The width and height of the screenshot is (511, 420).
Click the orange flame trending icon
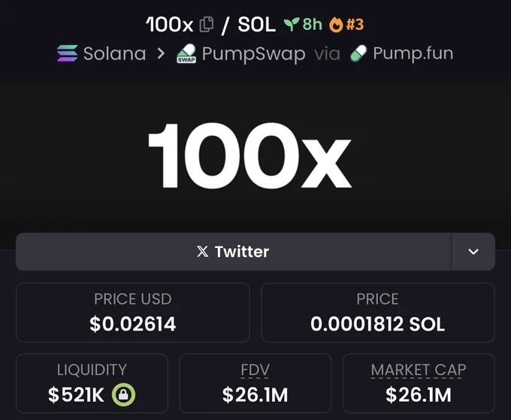[336, 25]
